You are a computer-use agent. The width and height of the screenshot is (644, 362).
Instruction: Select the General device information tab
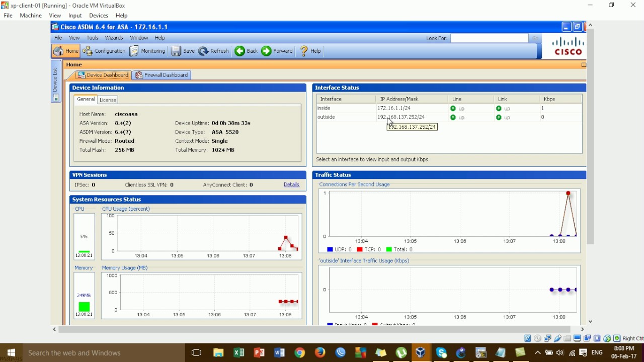click(x=86, y=100)
